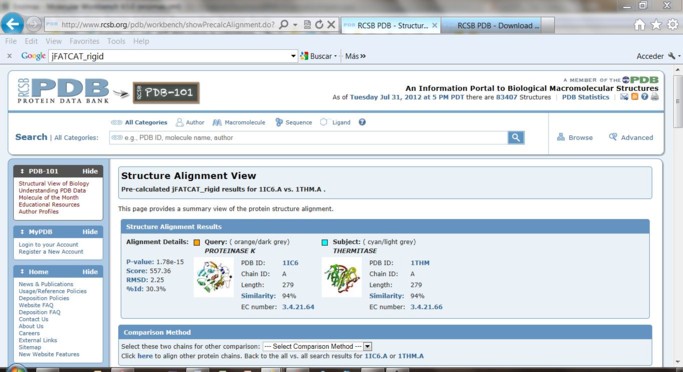This screenshot has width=683, height=372.
Task: Open the favorites star icon
Action: 656,25
